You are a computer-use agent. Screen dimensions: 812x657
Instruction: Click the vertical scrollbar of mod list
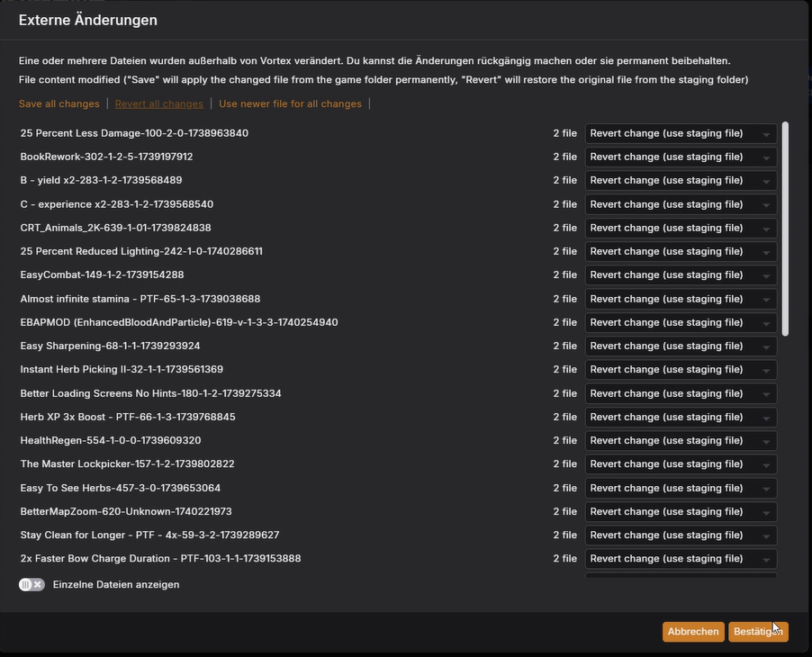(785, 229)
